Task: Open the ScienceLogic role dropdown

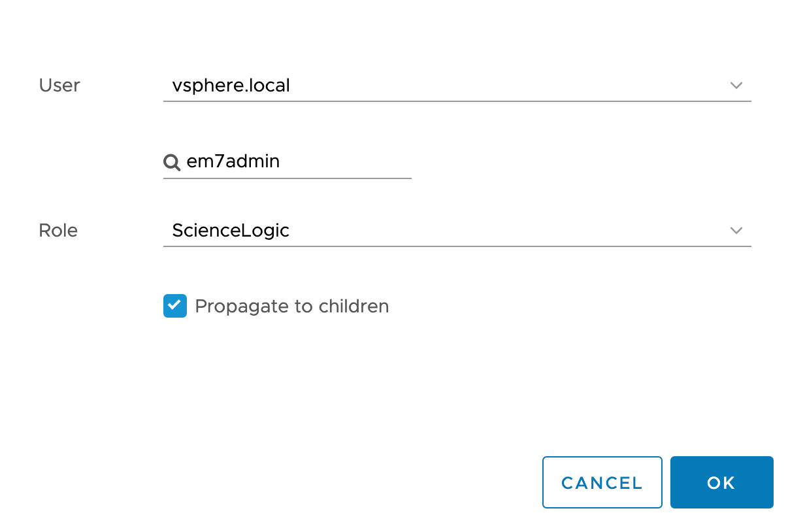Action: (457, 231)
